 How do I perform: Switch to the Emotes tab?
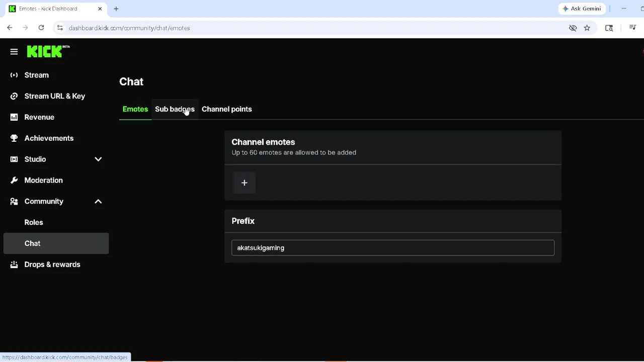tap(135, 109)
